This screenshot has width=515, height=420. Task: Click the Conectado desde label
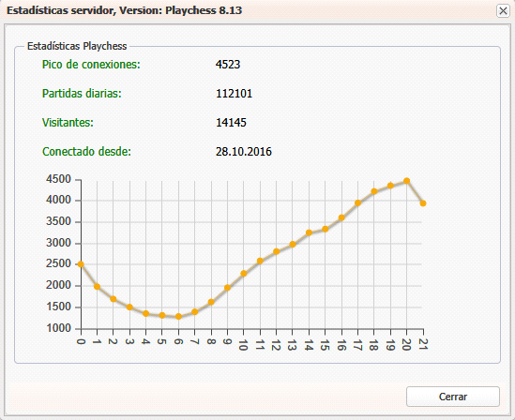[86, 151]
